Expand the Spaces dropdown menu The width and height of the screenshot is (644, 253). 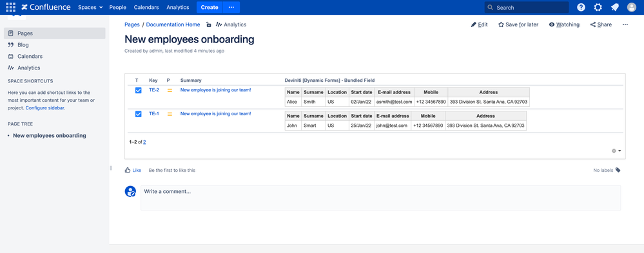[x=90, y=7]
